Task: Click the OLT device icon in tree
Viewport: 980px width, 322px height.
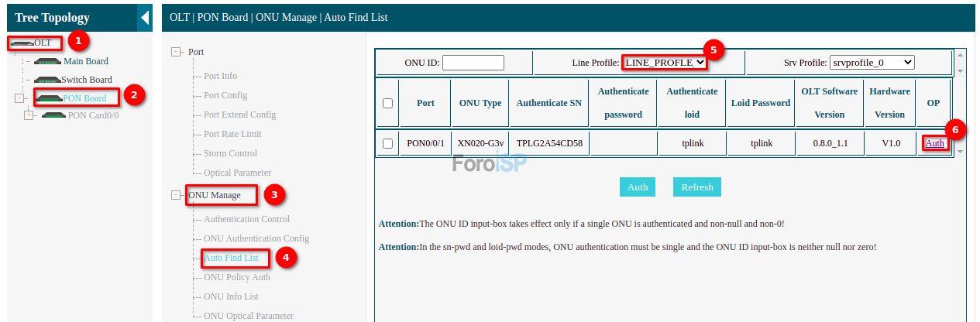Action: [22, 43]
